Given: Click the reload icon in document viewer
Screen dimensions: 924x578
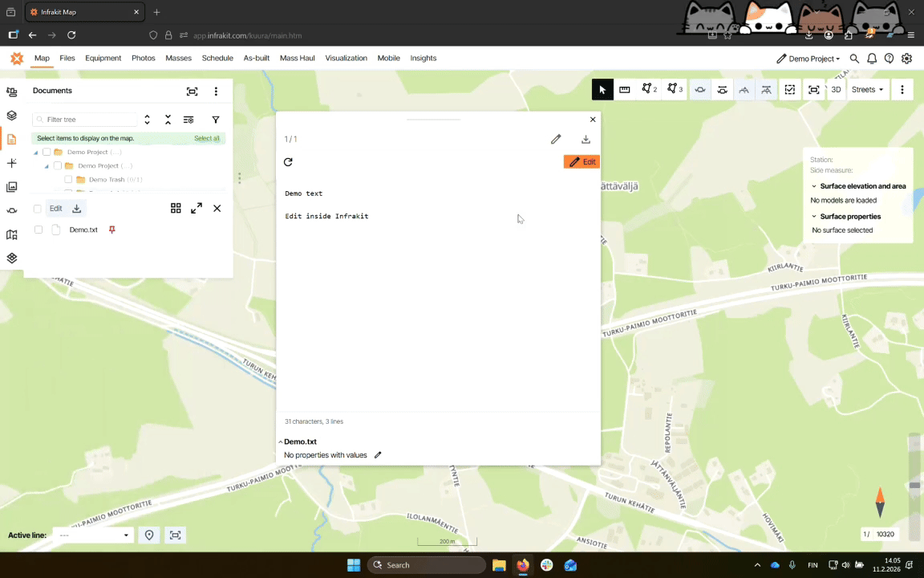Looking at the screenshot, I should point(288,162).
